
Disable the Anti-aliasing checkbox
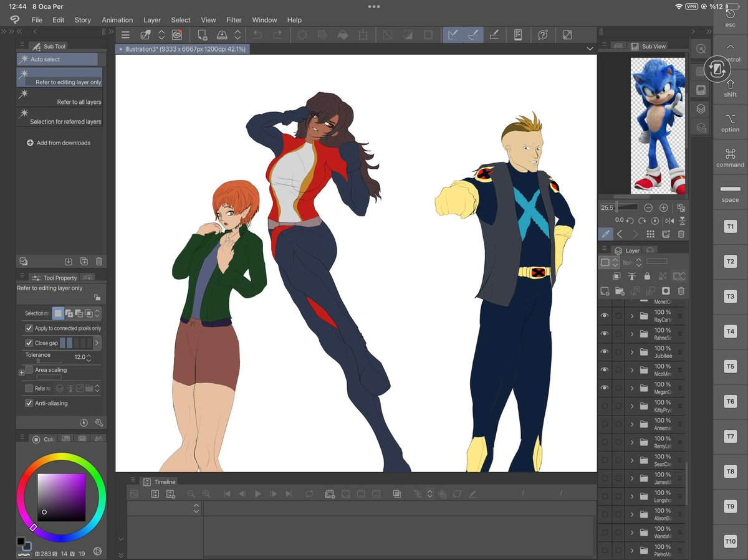tap(29, 403)
